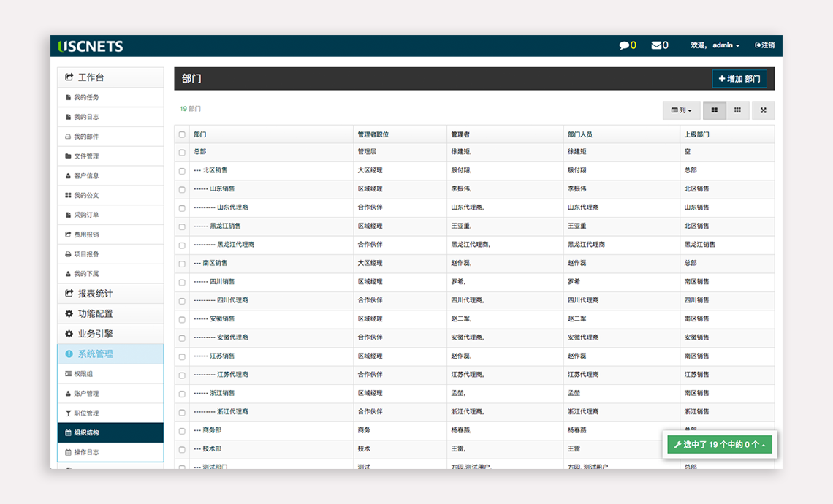Viewport: 833px width, 504px height.
Task: Switch to the large grid view icon
Action: (x=715, y=110)
